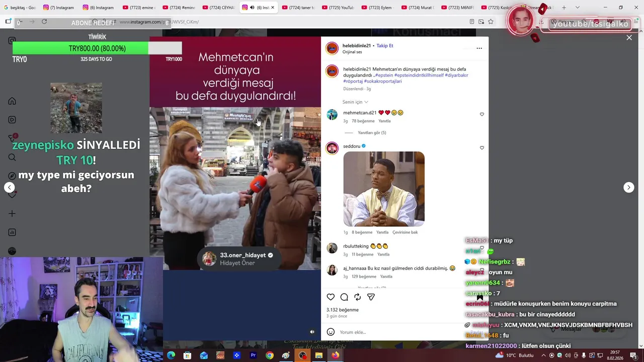The image size is (644, 362).
Task: Open Adobe Premiere Pro from taskbar
Action: tap(253, 355)
